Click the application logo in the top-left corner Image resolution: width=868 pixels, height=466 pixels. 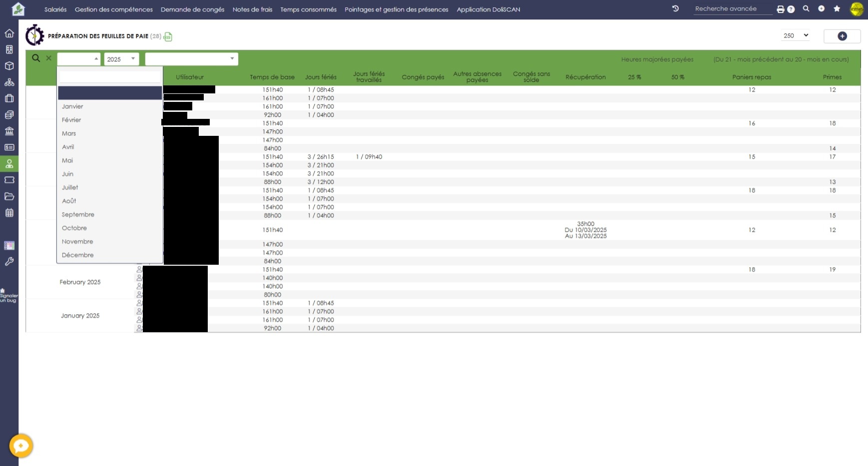tap(18, 9)
